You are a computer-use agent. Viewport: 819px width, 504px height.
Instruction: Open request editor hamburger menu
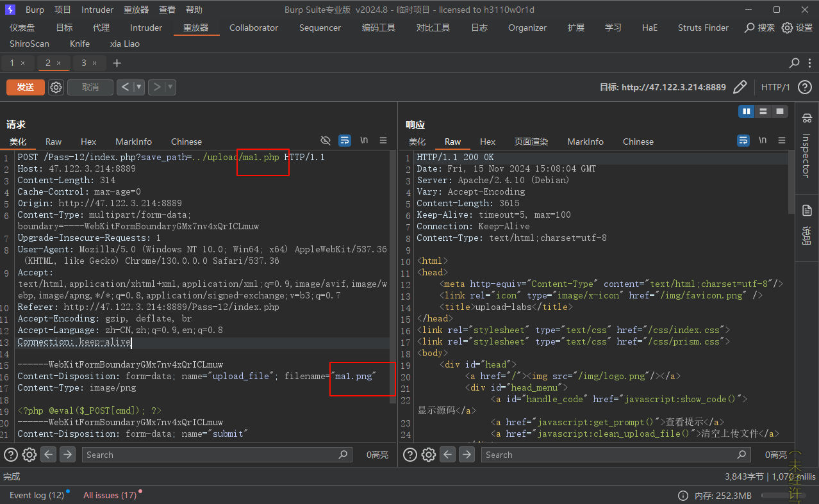click(383, 140)
